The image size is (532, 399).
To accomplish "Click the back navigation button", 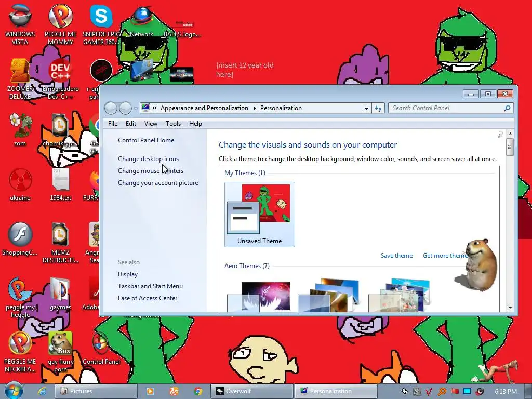I will coord(111,108).
